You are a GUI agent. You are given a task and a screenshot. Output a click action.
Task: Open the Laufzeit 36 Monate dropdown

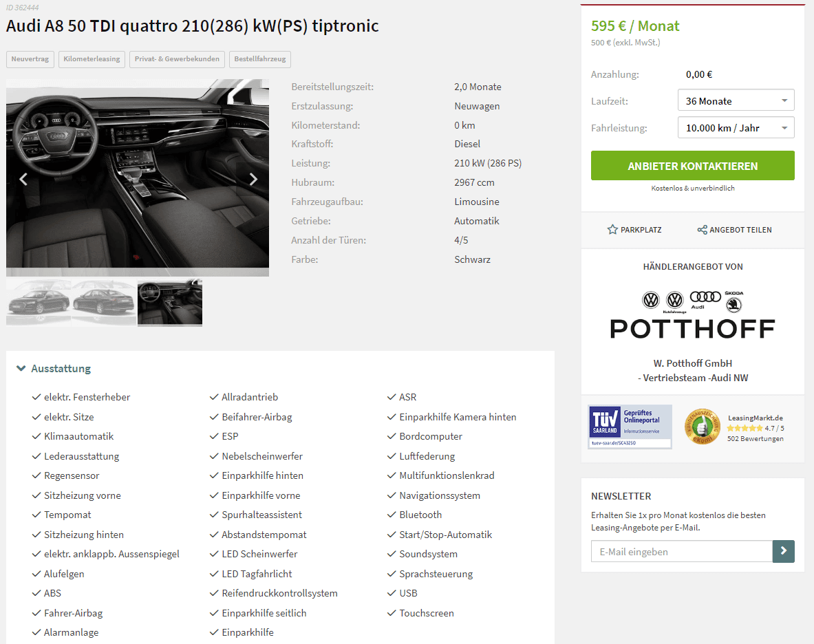(736, 100)
